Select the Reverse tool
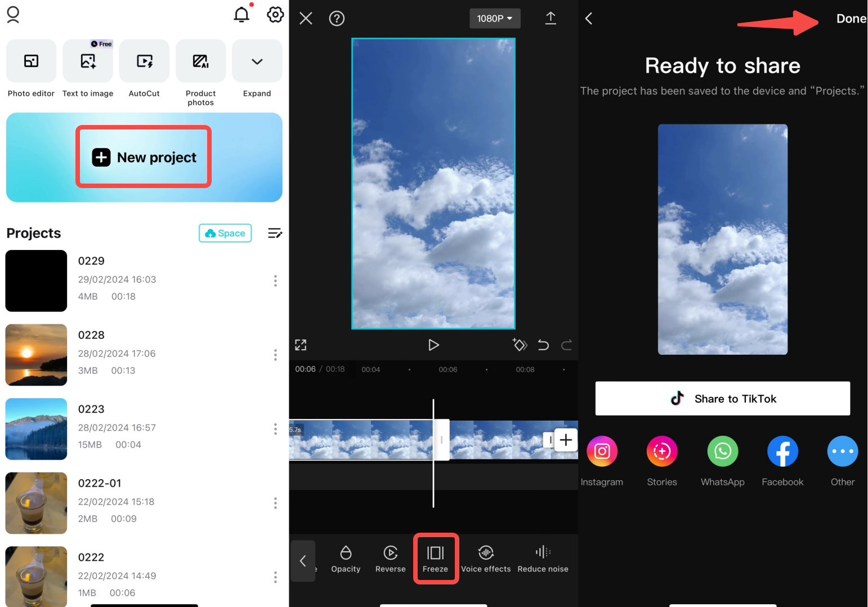The image size is (868, 607). coord(390,559)
